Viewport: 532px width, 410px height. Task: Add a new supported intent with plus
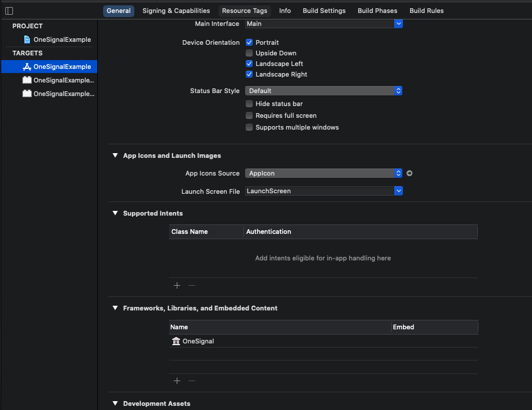177,286
